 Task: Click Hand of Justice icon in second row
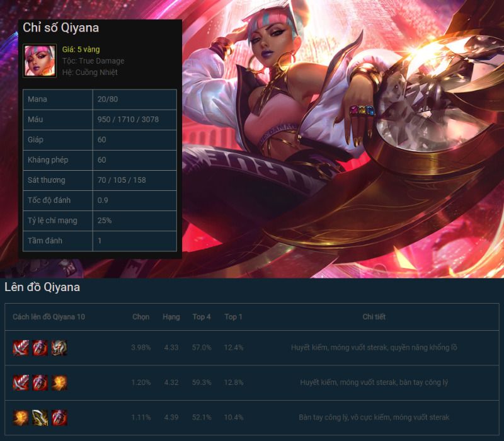pyautogui.click(x=59, y=382)
